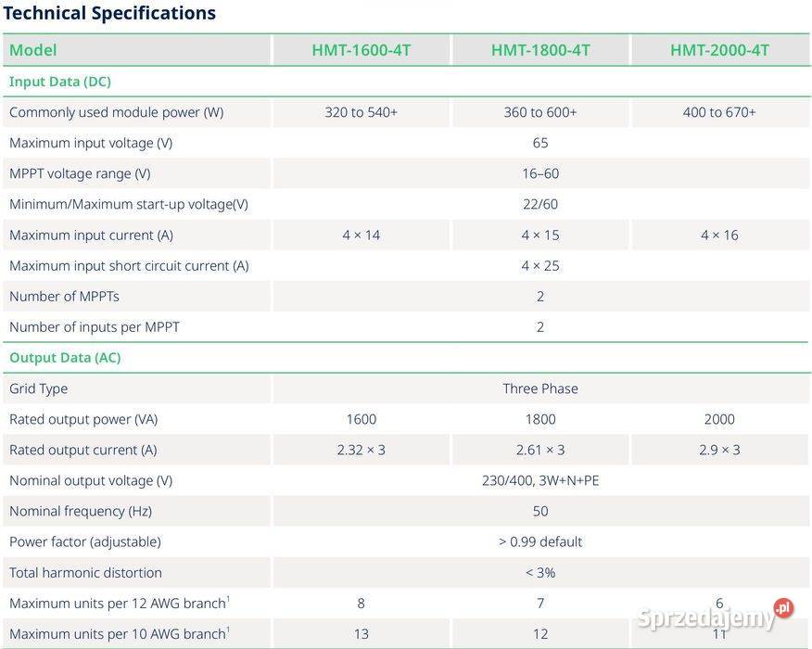Click the Total harmonic distortion row label
812x649 pixels.
pos(85,573)
